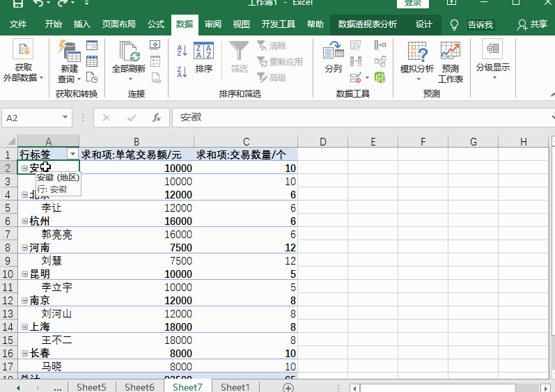Collapse the 杭州 pivot group
Viewport: 555px width, 392px height.
pyautogui.click(x=24, y=221)
